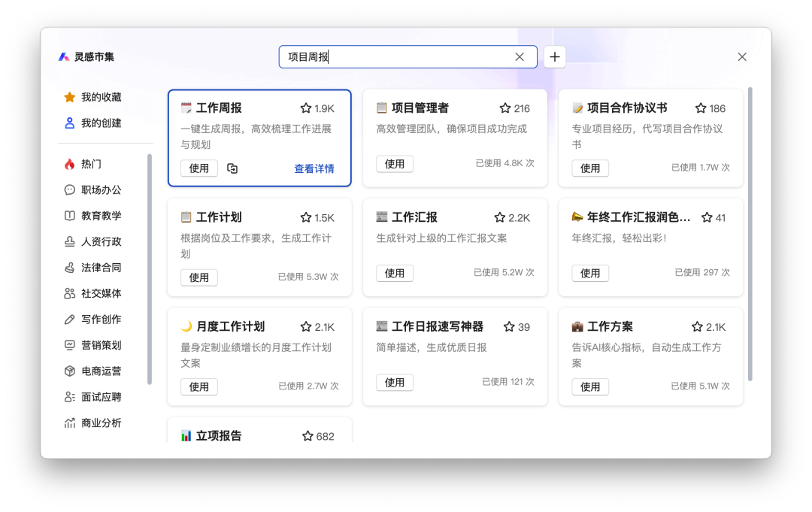
Task: Select the 教育教学 category
Action: pyautogui.click(x=92, y=216)
